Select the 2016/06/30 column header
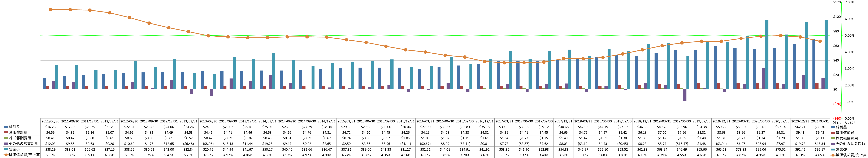The height and width of the screenshot is (158, 868). point(445,121)
